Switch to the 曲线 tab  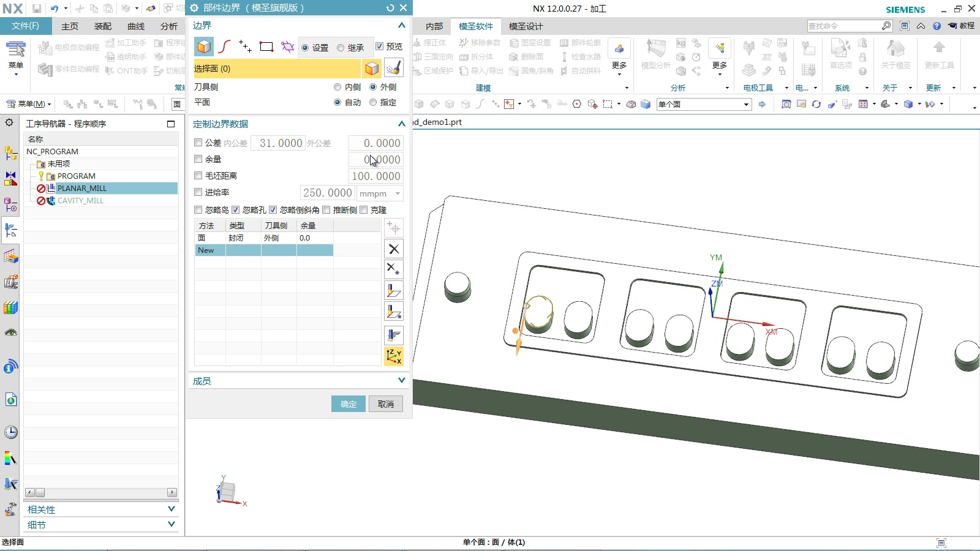pos(136,26)
